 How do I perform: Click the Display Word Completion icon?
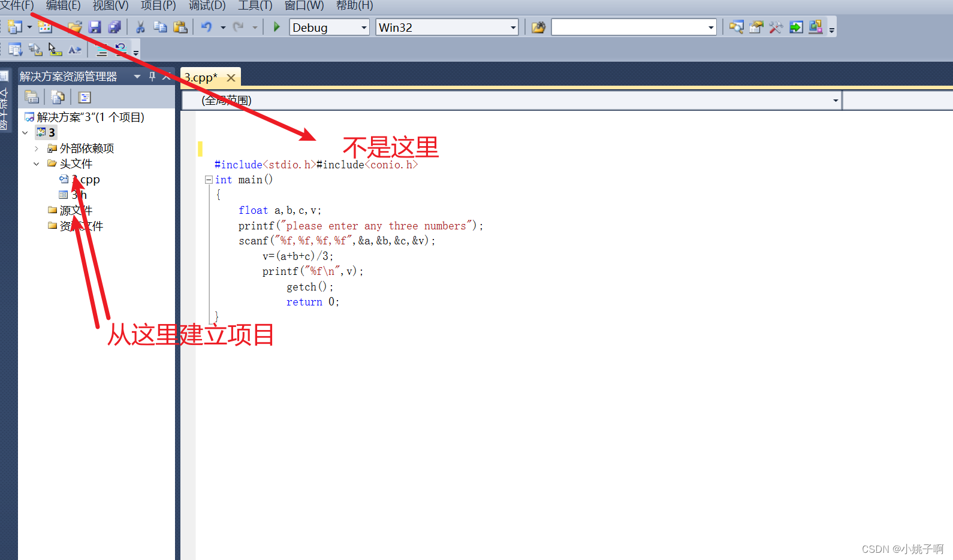pos(75,50)
